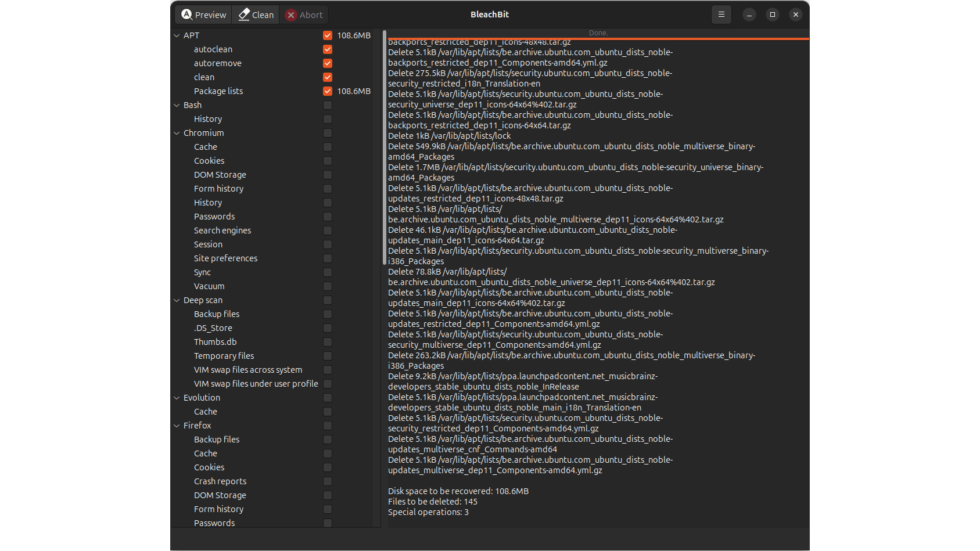
Task: Enable the Deep scan group checkbox
Action: pos(328,300)
